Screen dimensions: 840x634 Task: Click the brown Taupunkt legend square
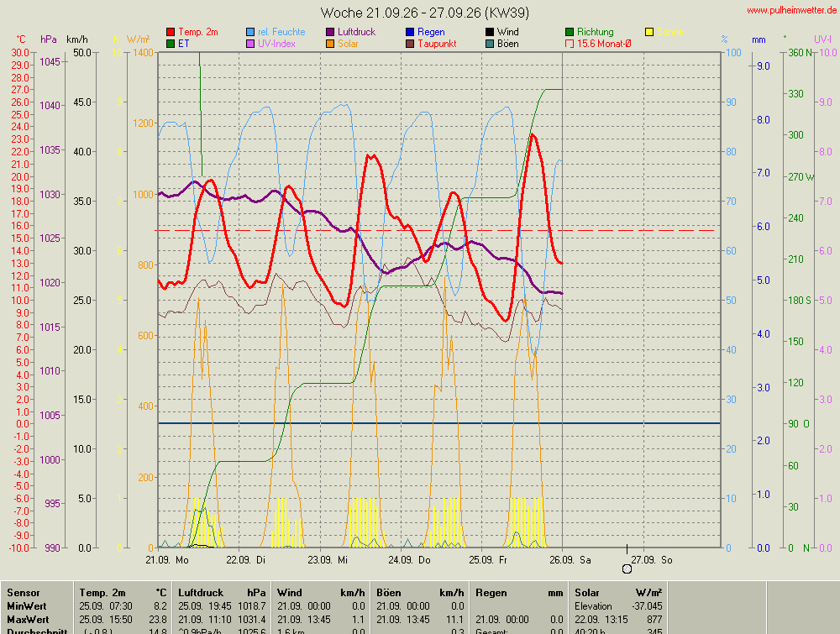410,44
